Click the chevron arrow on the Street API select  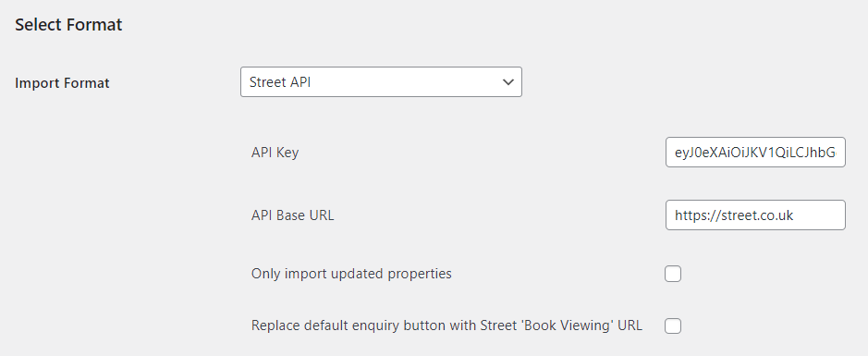pos(507,82)
